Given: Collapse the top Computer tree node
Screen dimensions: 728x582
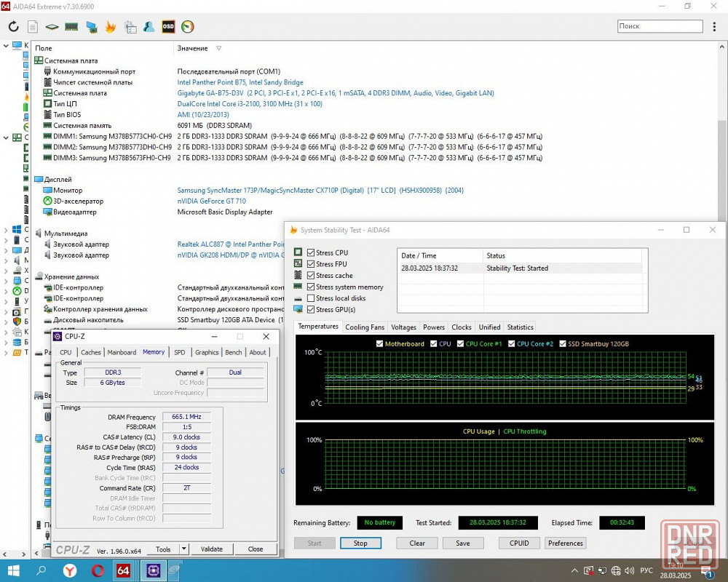Looking at the screenshot, I should coord(6,46).
